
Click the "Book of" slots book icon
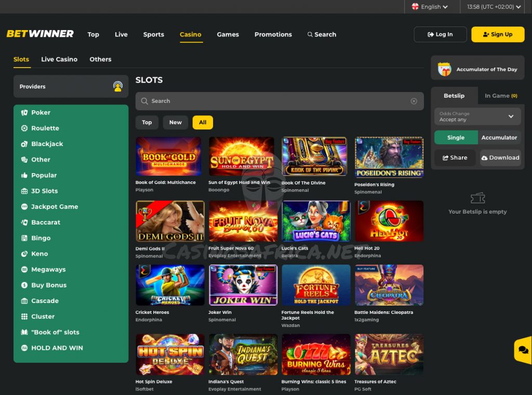click(x=24, y=332)
